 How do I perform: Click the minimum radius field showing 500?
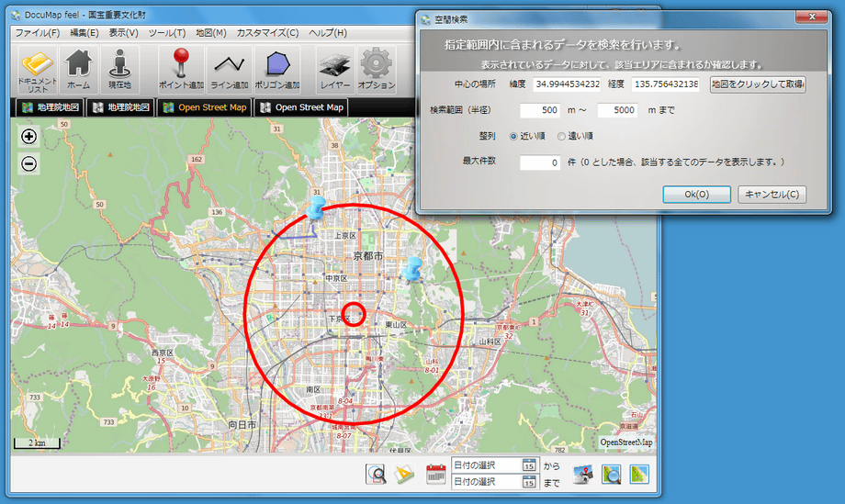pyautogui.click(x=540, y=110)
